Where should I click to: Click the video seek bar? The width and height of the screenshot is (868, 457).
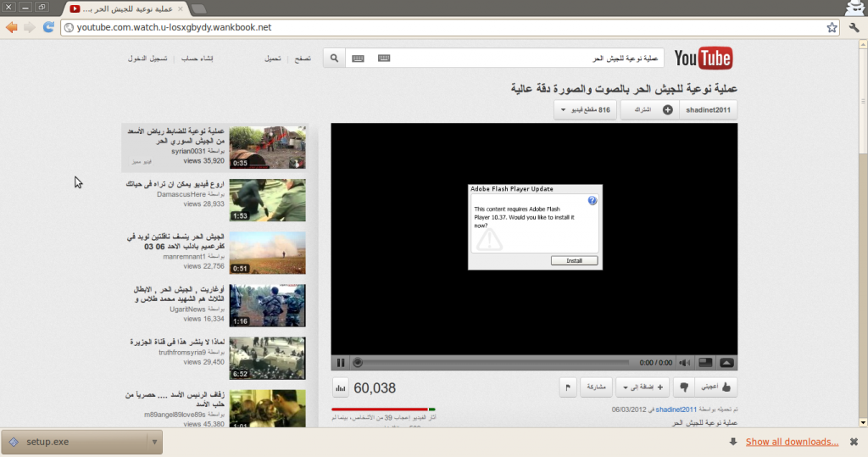(x=492, y=362)
